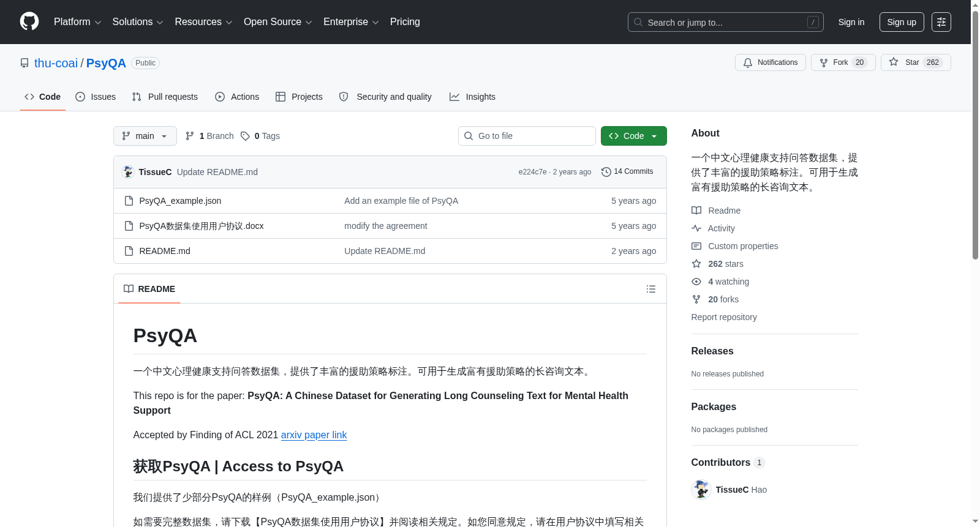980x527 pixels.
Task: Open the PsyQA repository link
Action: (106, 63)
